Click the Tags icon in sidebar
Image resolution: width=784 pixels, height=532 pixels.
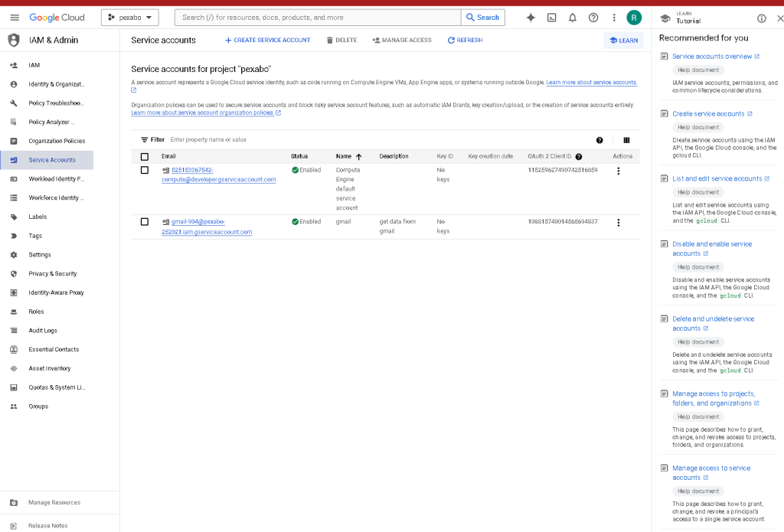(x=14, y=236)
